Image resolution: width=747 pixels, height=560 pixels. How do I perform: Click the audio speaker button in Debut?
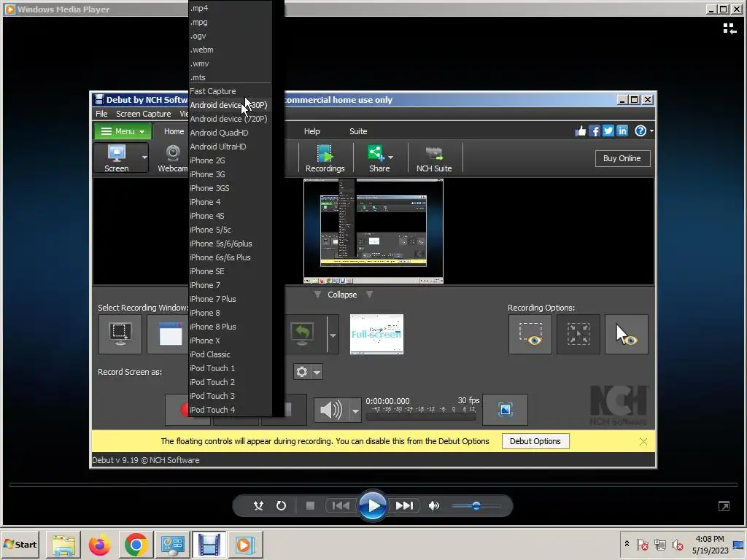[332, 410]
